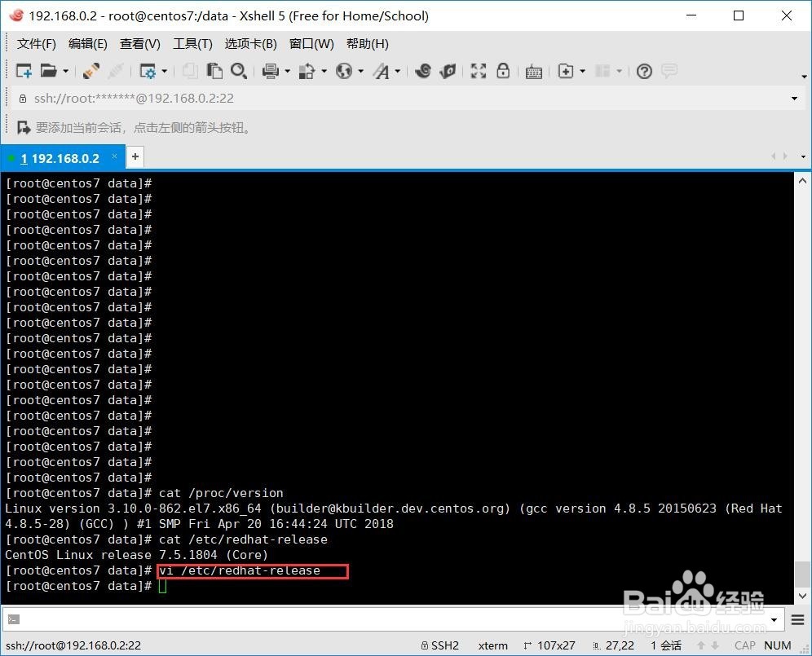
Task: Click the Disconnect plug icon
Action: click(91, 71)
